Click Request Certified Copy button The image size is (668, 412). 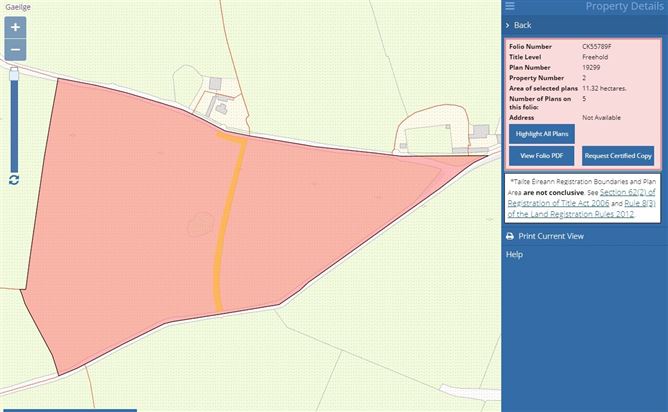(618, 156)
